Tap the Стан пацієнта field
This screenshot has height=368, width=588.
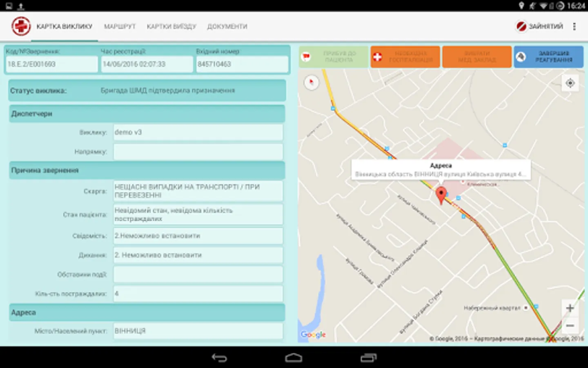coord(198,215)
